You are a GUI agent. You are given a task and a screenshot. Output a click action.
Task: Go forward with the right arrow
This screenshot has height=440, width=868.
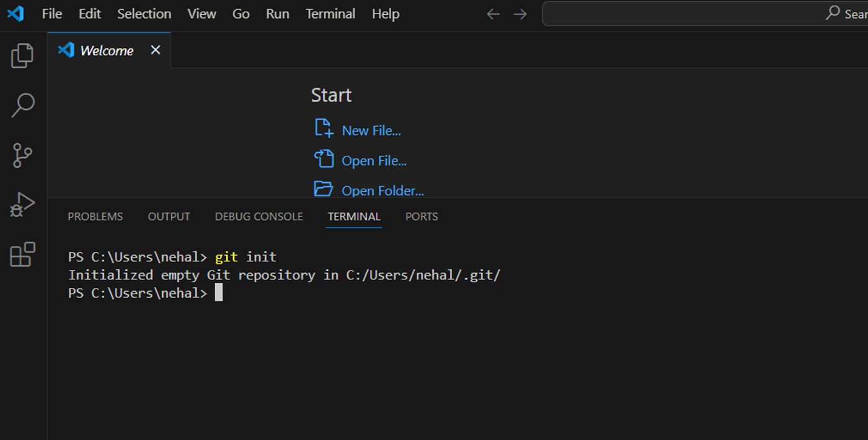(520, 14)
